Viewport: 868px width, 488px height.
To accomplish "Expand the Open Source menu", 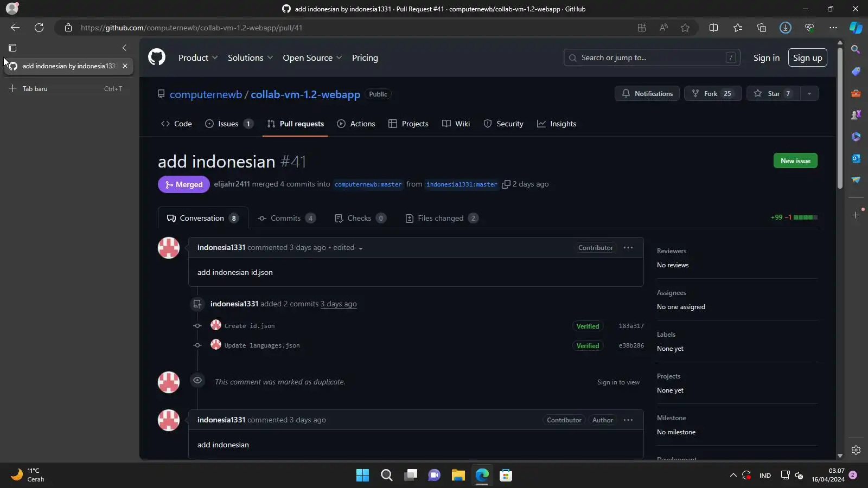I will point(312,57).
